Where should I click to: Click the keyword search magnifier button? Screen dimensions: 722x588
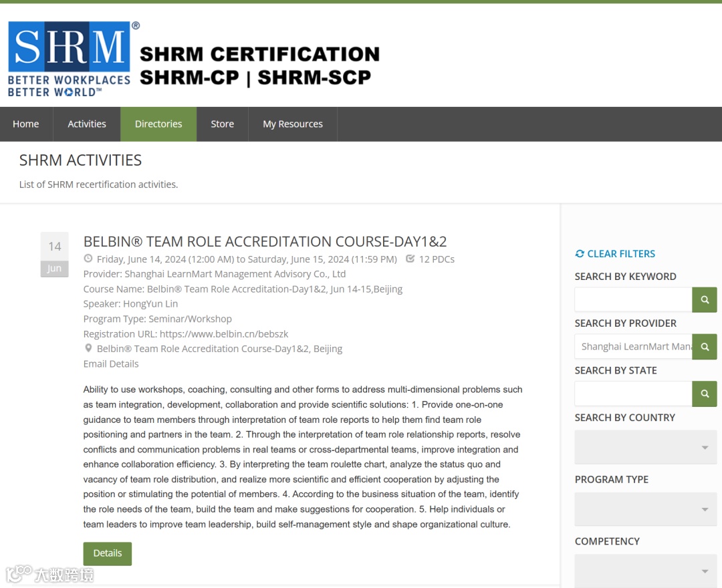click(x=704, y=300)
